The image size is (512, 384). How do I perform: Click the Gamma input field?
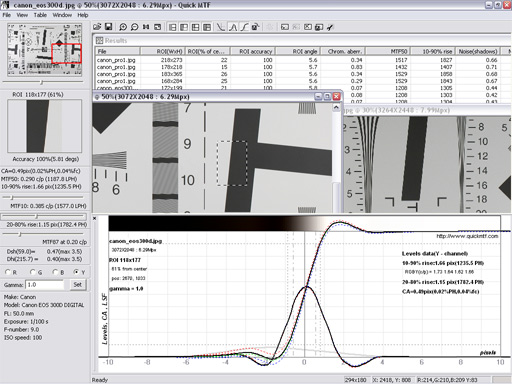pyautogui.click(x=45, y=285)
